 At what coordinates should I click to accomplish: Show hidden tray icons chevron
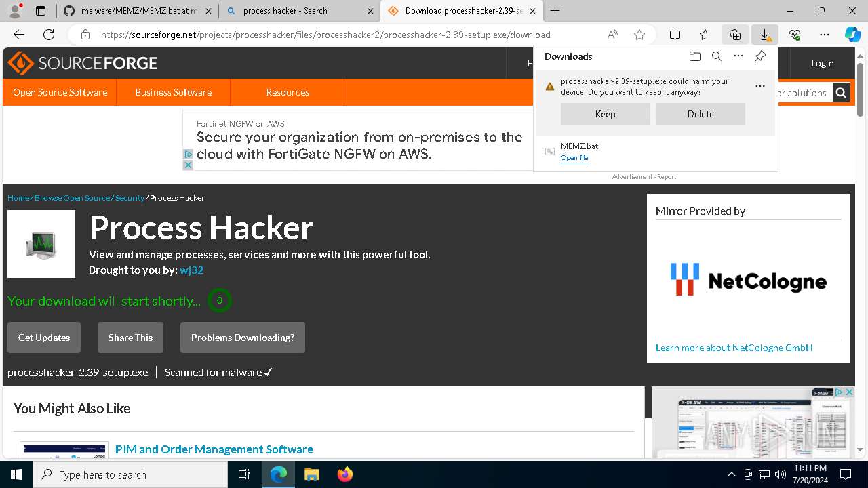731,474
